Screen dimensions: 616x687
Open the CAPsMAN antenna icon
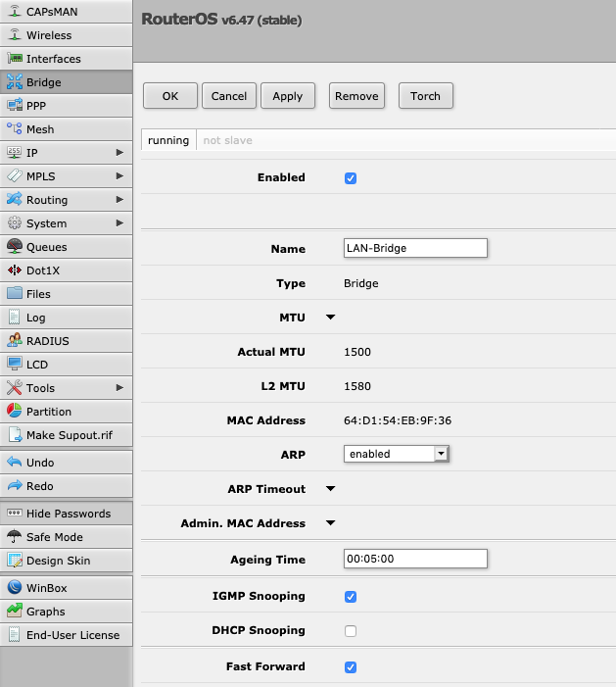coord(15,12)
